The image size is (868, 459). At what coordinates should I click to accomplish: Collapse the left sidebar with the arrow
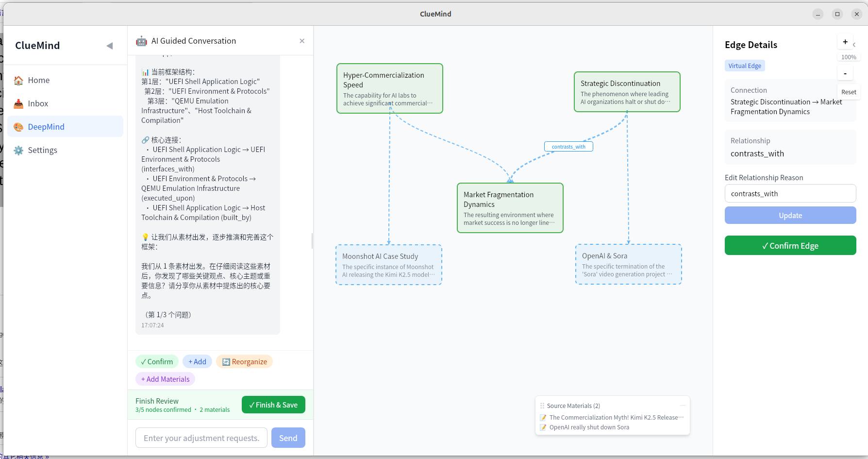coord(110,45)
